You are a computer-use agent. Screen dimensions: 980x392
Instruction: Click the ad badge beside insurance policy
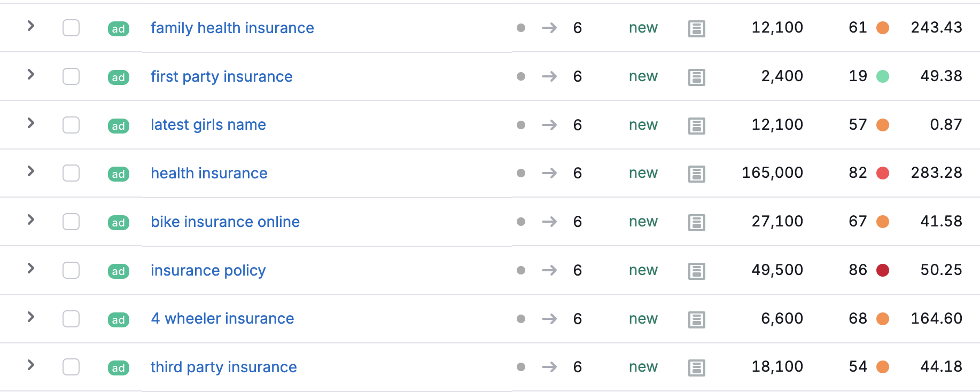(x=119, y=271)
